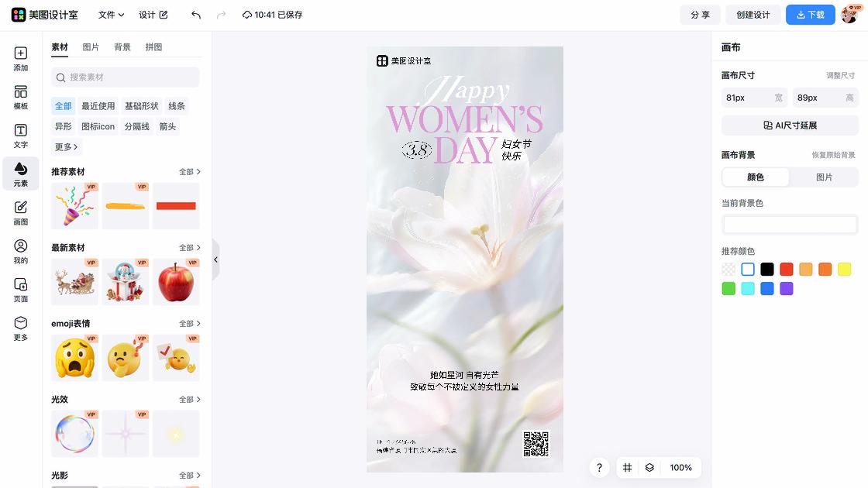Screen dimensions: 868x488
Task: Click the help question mark button
Action: click(599, 468)
